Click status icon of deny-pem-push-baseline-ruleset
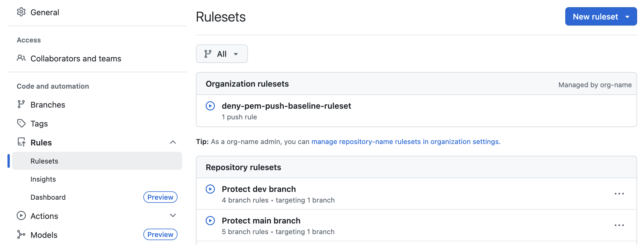This screenshot has width=644, height=245. [x=210, y=106]
